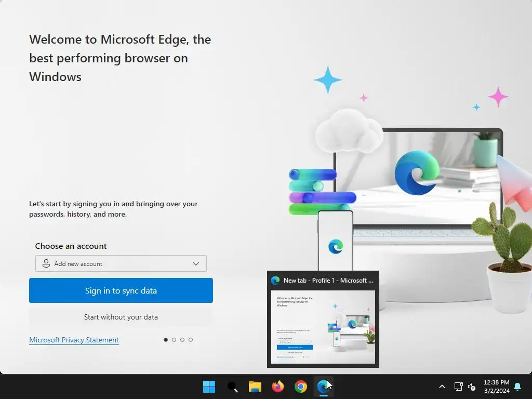The image size is (532, 399).
Task: Expand the Add new account dropdown
Action: [x=121, y=263]
